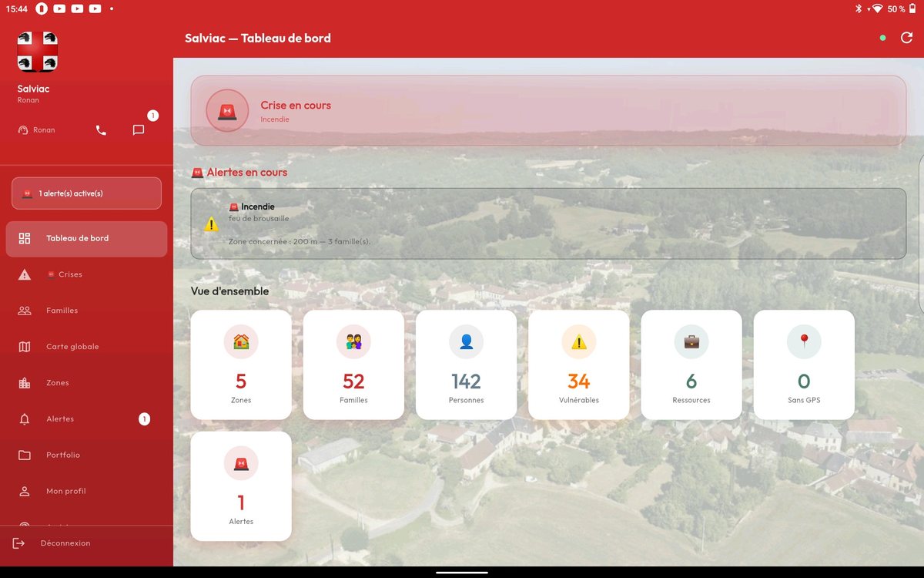The image size is (924, 578).
Task: Click the people icon beside Familles
Action: tap(25, 311)
